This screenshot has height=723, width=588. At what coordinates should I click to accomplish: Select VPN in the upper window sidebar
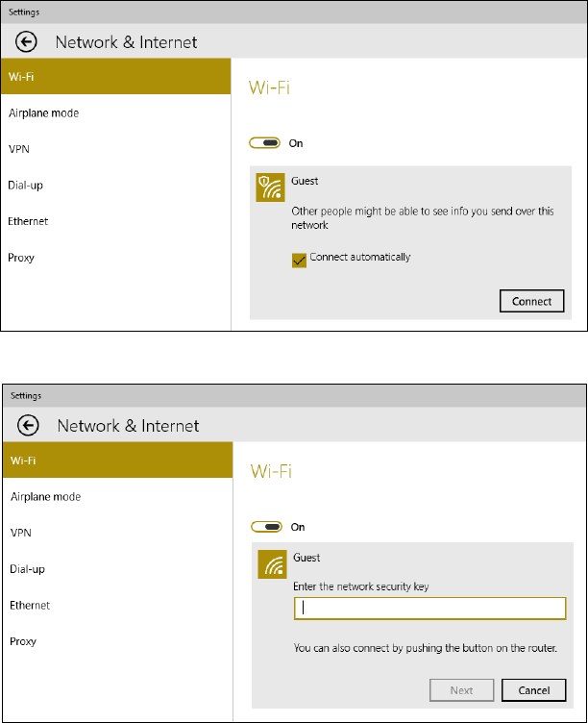(18, 149)
